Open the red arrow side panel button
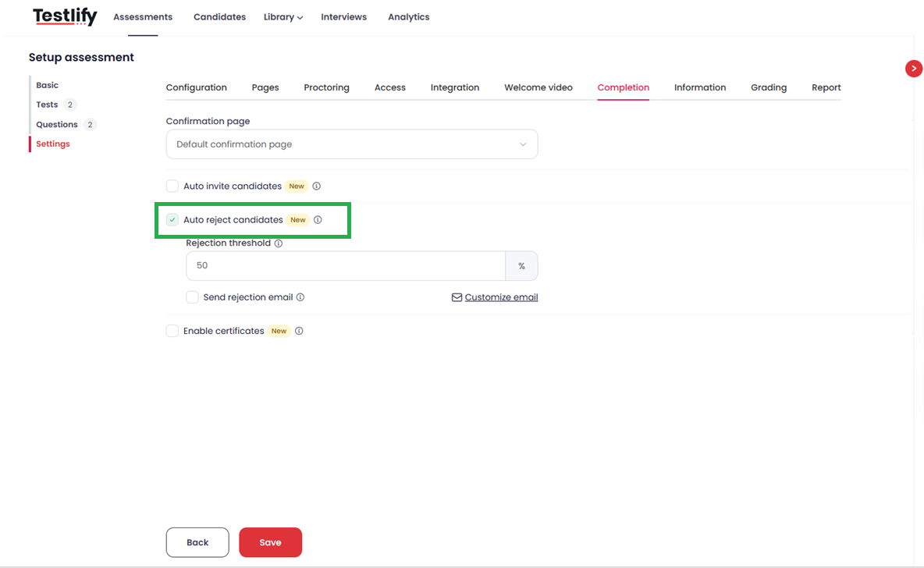 913,69
